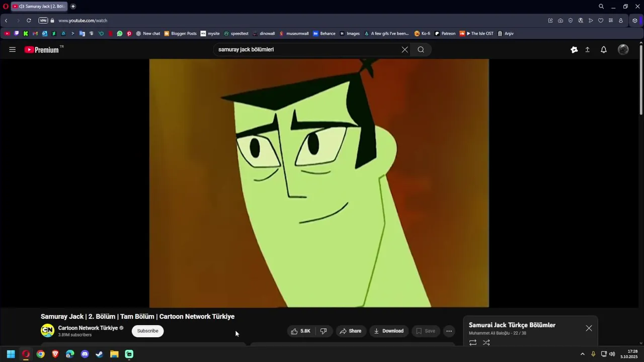
Task: Open the Easy Setup sliders icon
Action: click(x=611, y=21)
